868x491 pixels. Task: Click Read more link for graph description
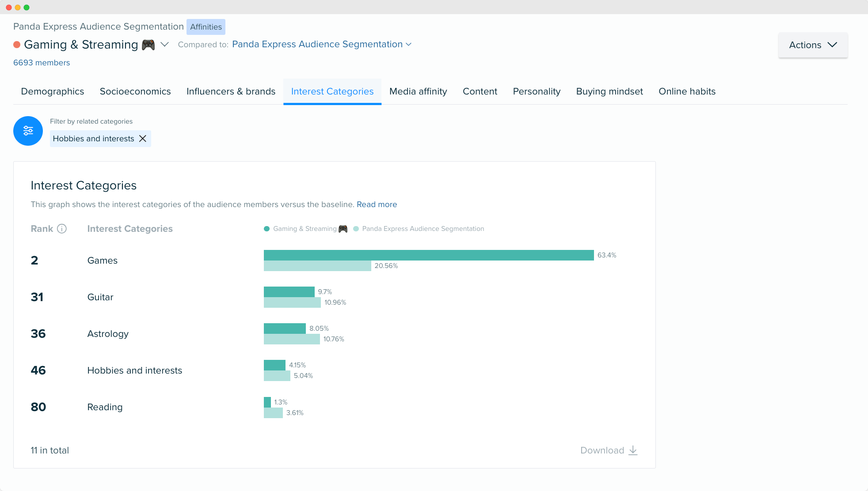[x=377, y=204]
